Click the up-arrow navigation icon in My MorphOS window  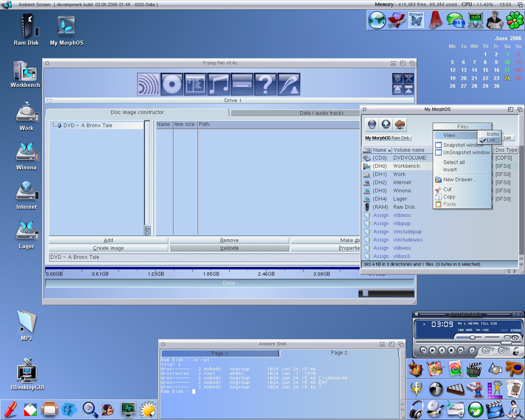386,124
